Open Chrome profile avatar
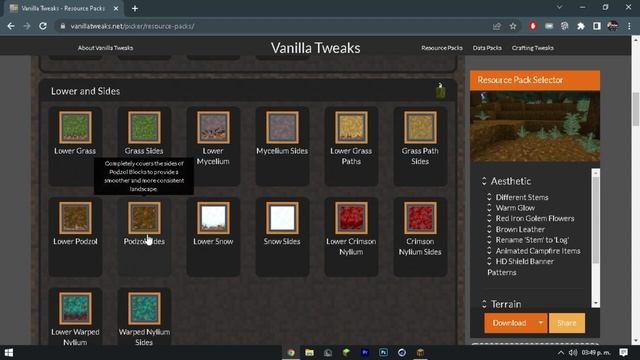 [612, 26]
